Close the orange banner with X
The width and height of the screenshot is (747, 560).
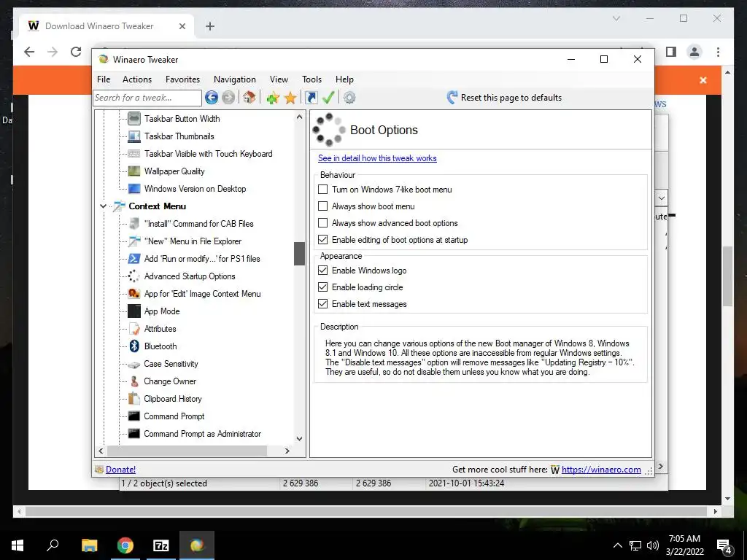click(703, 80)
